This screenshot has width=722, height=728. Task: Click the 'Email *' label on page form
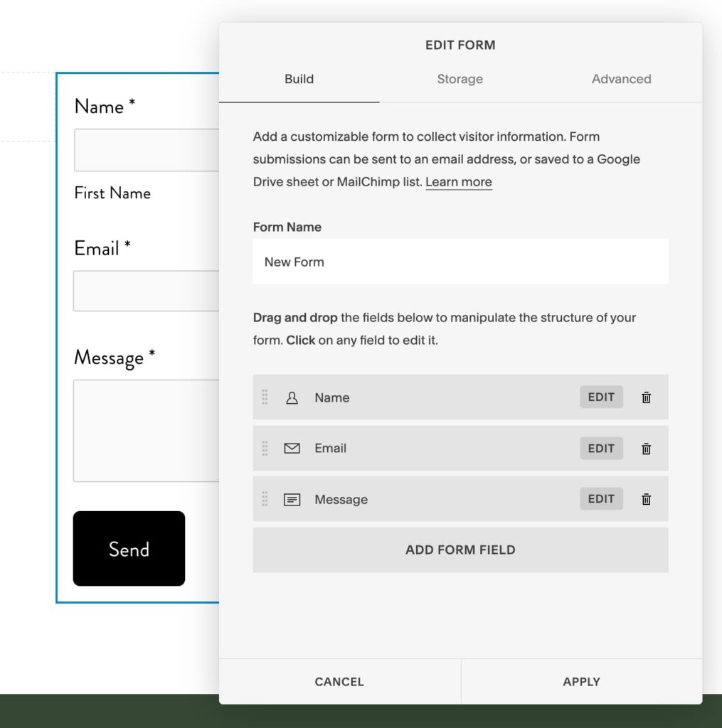[x=102, y=248]
